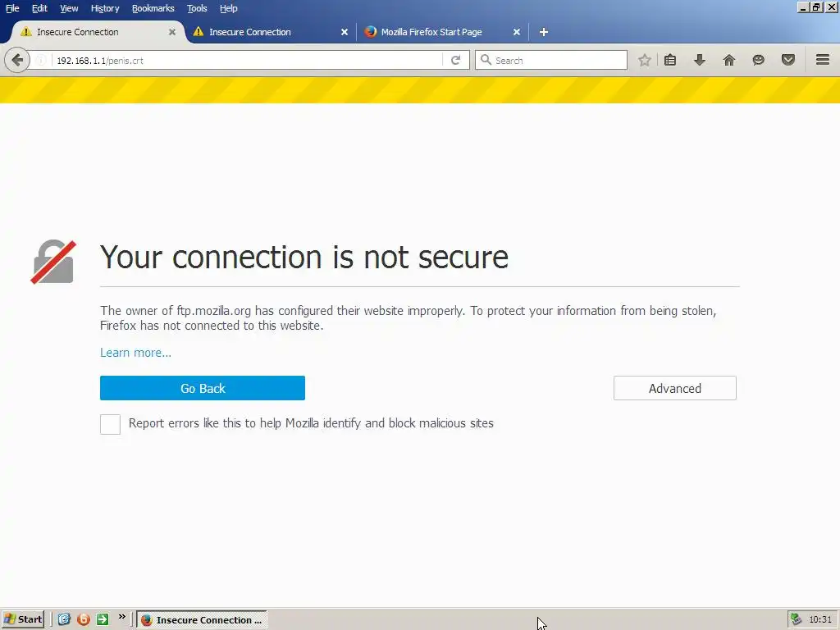
Task: Select Insecure Connection taskbar button
Action: [x=202, y=619]
